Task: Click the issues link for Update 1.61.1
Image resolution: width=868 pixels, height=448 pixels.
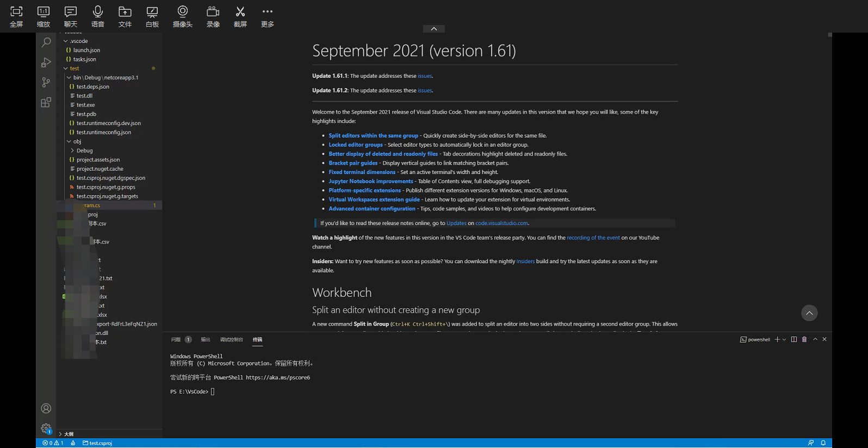Action: (425, 76)
